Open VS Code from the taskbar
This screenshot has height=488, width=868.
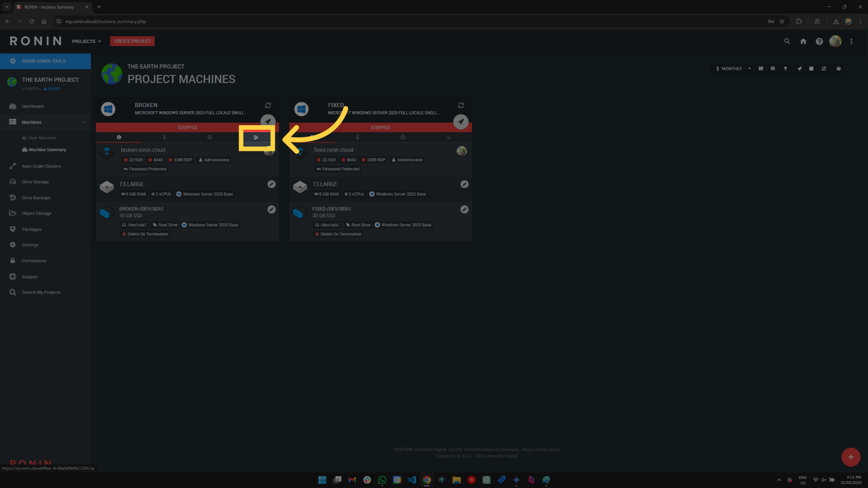tap(412, 480)
